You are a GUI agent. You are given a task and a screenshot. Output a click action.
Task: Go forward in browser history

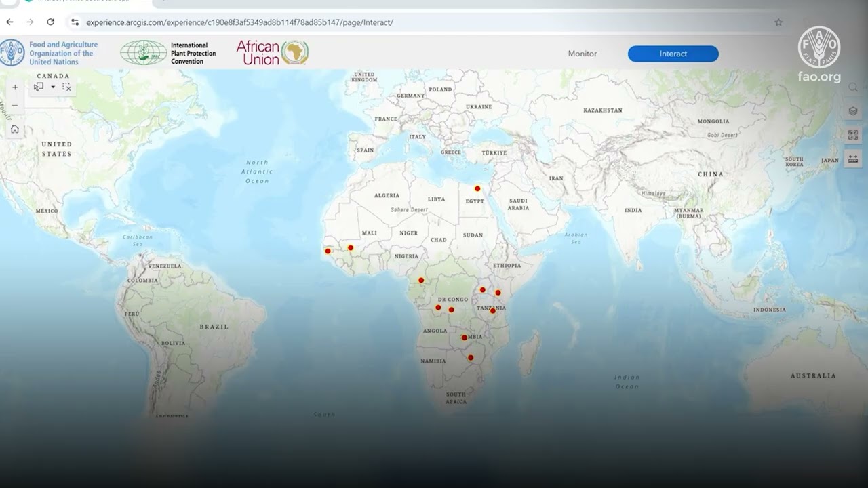tap(30, 22)
